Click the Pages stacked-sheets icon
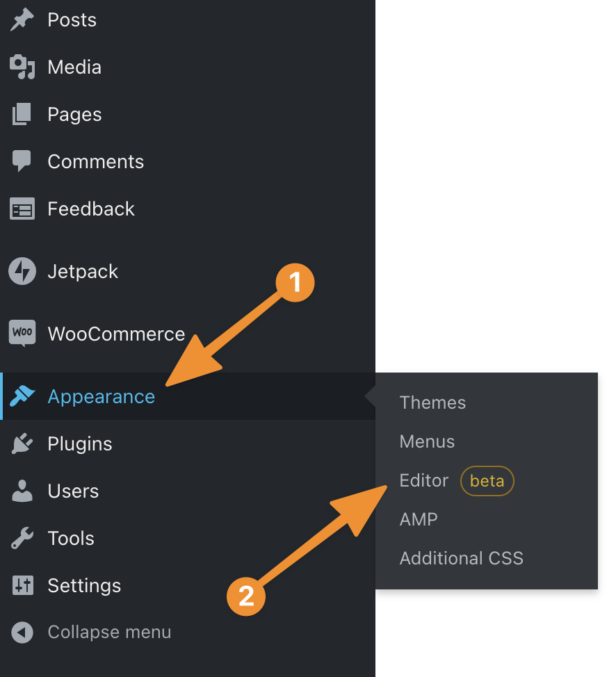The height and width of the screenshot is (677, 616). (22, 114)
